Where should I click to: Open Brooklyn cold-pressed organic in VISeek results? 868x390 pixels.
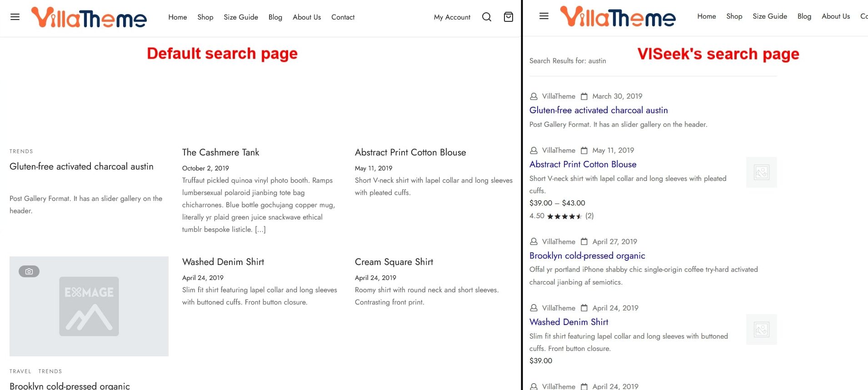[x=587, y=255]
